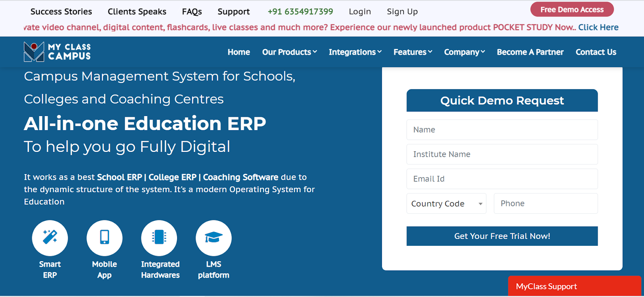This screenshot has height=297, width=644.
Task: Click the LMS platform label
Action: pos(214,270)
